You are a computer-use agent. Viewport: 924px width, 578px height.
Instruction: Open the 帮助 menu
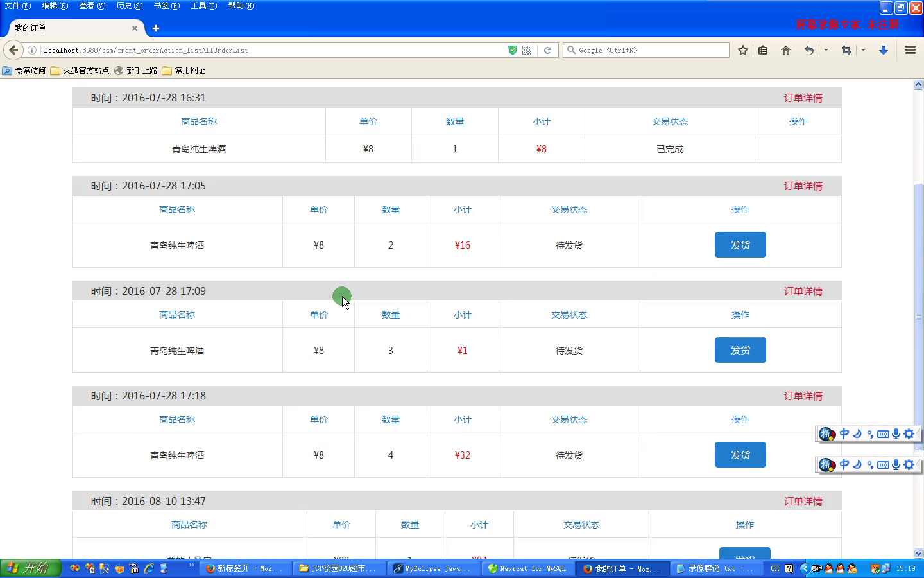241,6
